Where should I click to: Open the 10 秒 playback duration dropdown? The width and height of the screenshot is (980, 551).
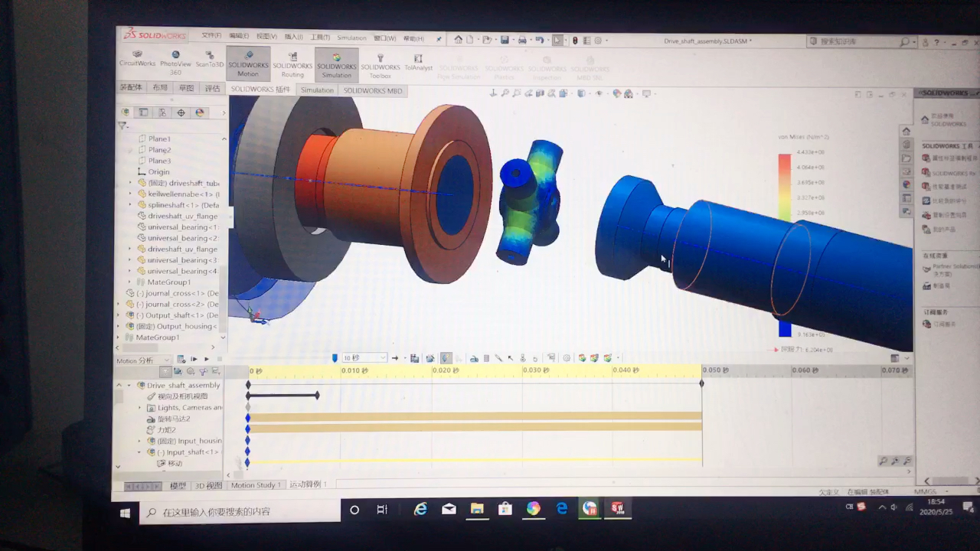[x=364, y=358]
